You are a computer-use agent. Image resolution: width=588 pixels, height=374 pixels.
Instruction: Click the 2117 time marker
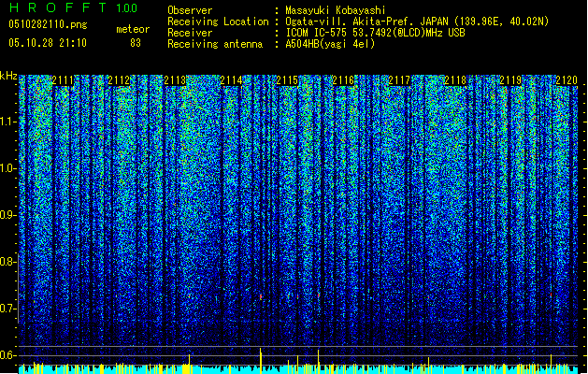click(x=399, y=80)
